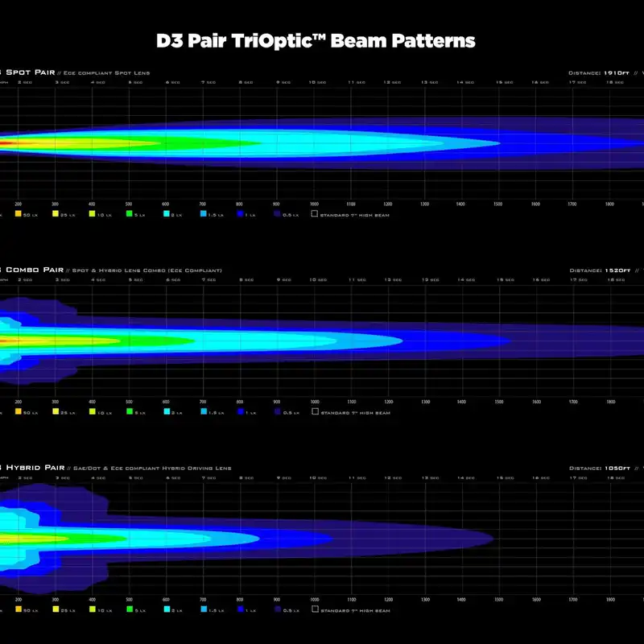This screenshot has width=644, height=644.
Task: Click the 0.5 lx swatch under Combo Pair
Action: coord(278,411)
